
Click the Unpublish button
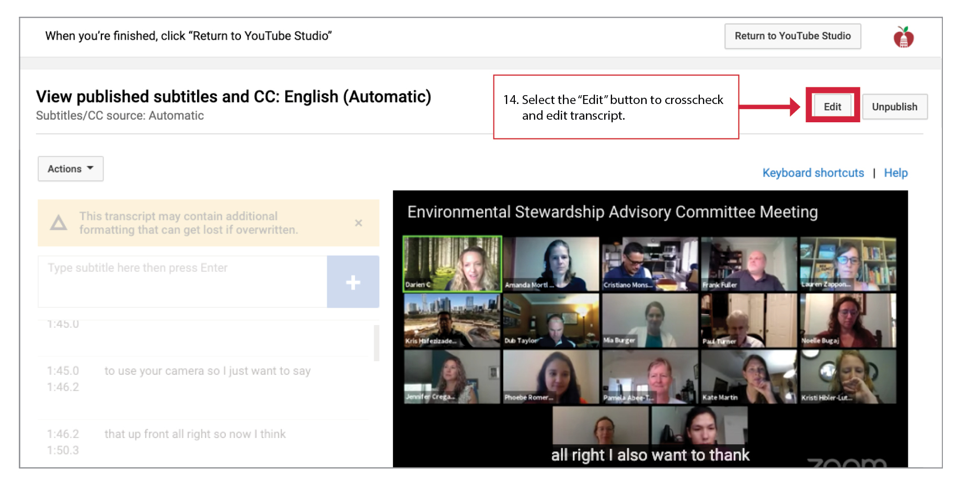point(894,107)
